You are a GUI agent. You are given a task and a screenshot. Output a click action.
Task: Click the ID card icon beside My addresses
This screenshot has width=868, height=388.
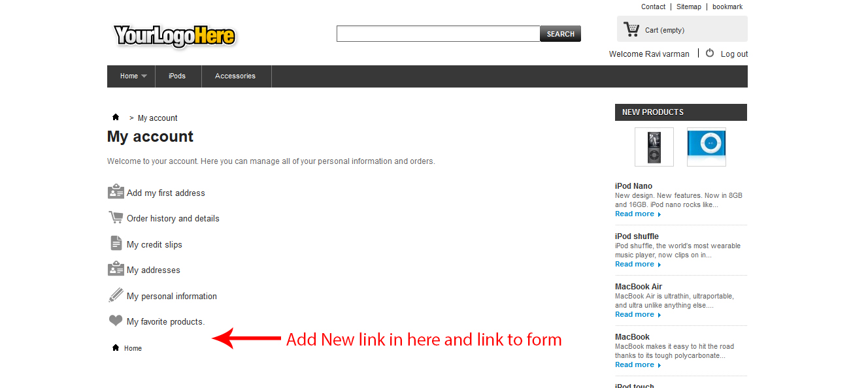pyautogui.click(x=116, y=269)
